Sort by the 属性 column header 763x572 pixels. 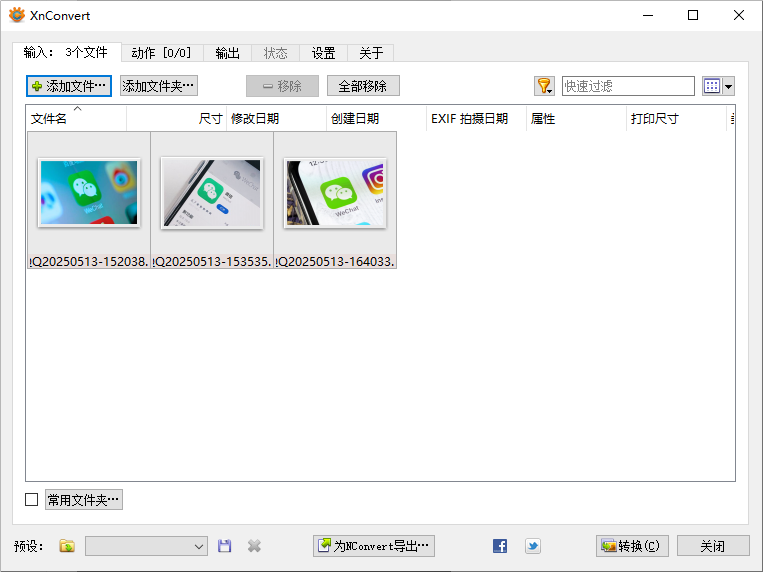577,118
